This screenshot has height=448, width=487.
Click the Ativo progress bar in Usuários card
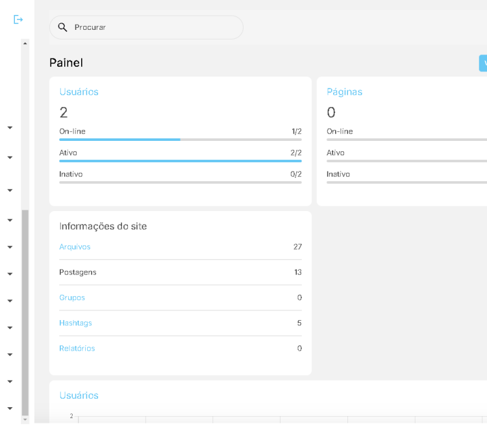(180, 161)
